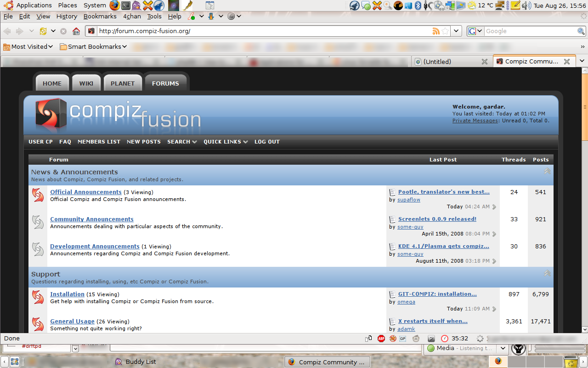Open the address bar history dropdown
The width and height of the screenshot is (588, 368).
tap(456, 31)
